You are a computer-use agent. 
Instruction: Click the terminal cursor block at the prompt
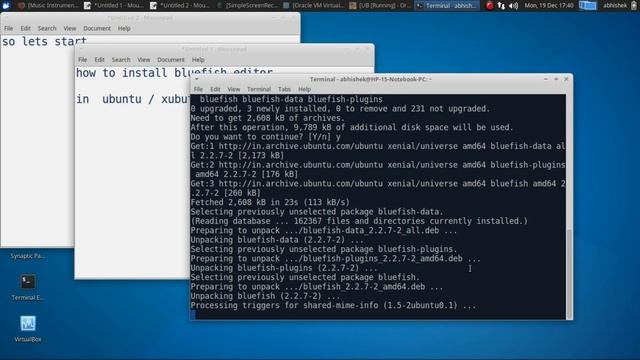193,314
